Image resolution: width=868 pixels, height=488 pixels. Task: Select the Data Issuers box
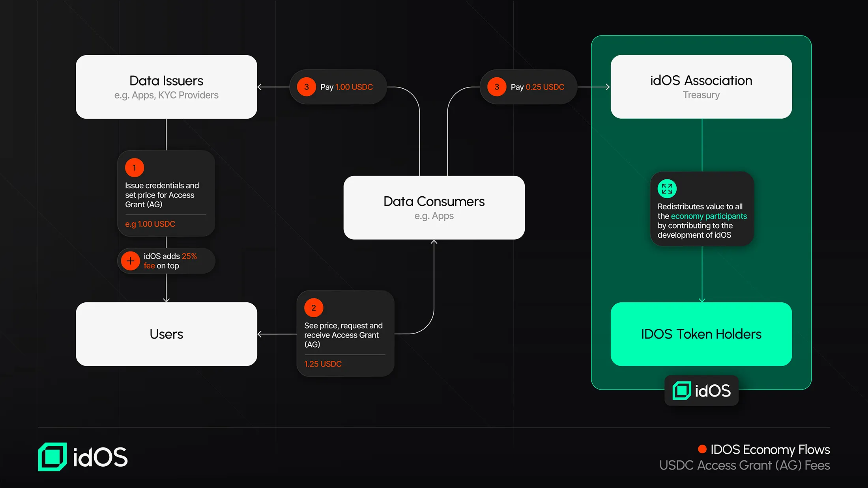click(166, 87)
